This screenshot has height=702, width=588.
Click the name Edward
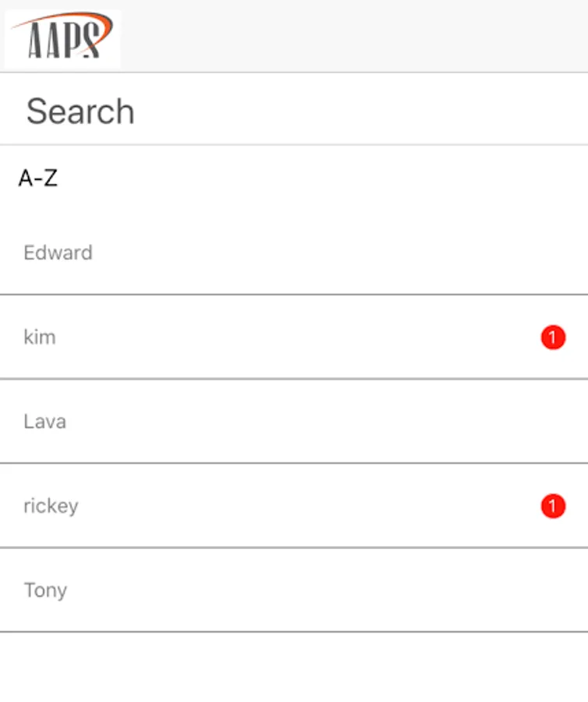pyautogui.click(x=58, y=253)
